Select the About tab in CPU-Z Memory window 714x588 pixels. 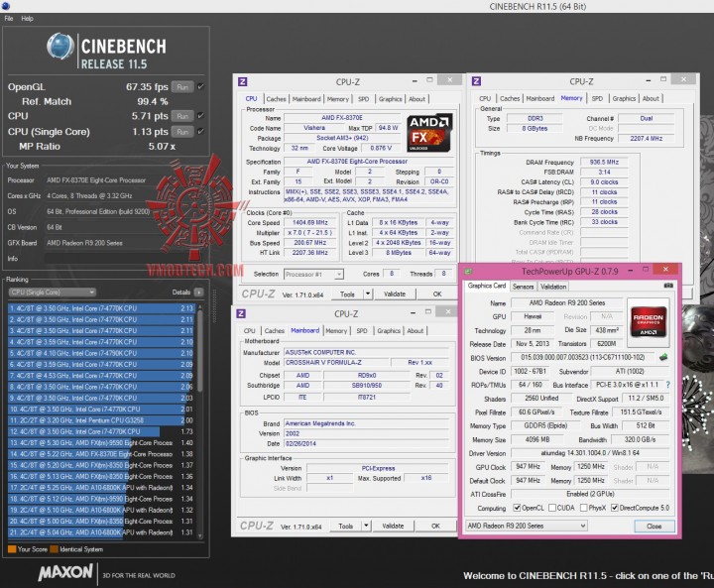(x=651, y=98)
